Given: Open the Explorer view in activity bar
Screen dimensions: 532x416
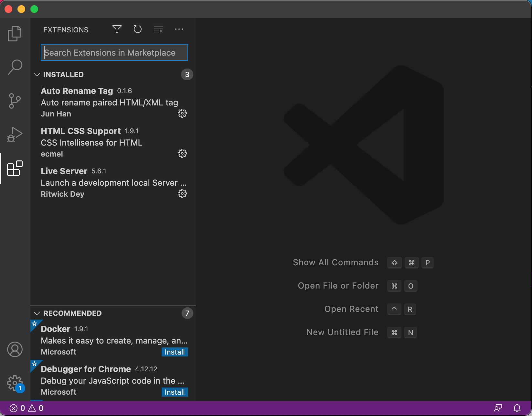Looking at the screenshot, I should 15,33.
